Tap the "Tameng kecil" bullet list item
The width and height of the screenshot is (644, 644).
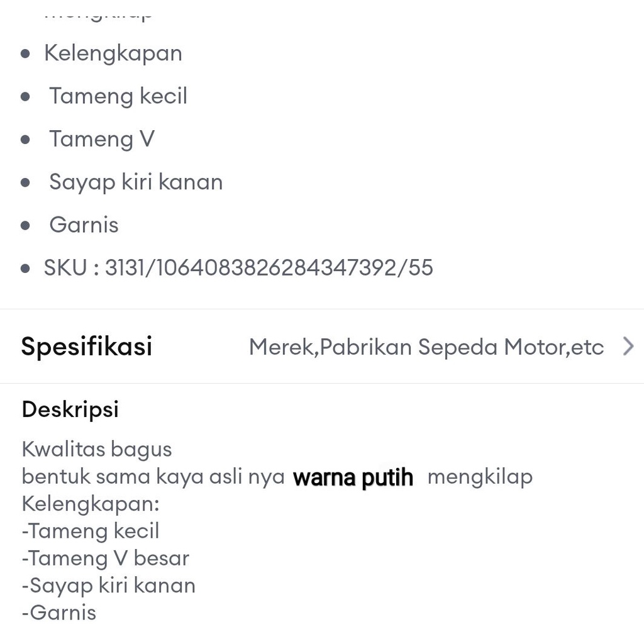pyautogui.click(x=118, y=96)
